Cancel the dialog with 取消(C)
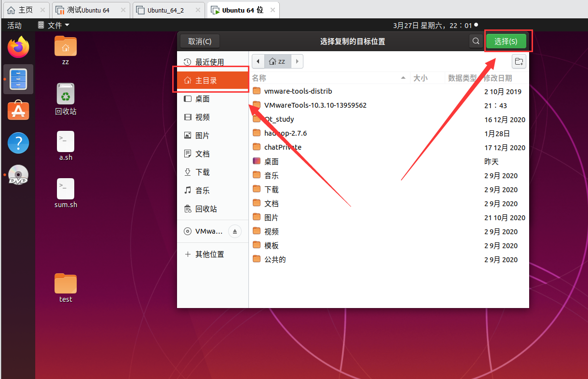588x379 pixels. pyautogui.click(x=200, y=42)
